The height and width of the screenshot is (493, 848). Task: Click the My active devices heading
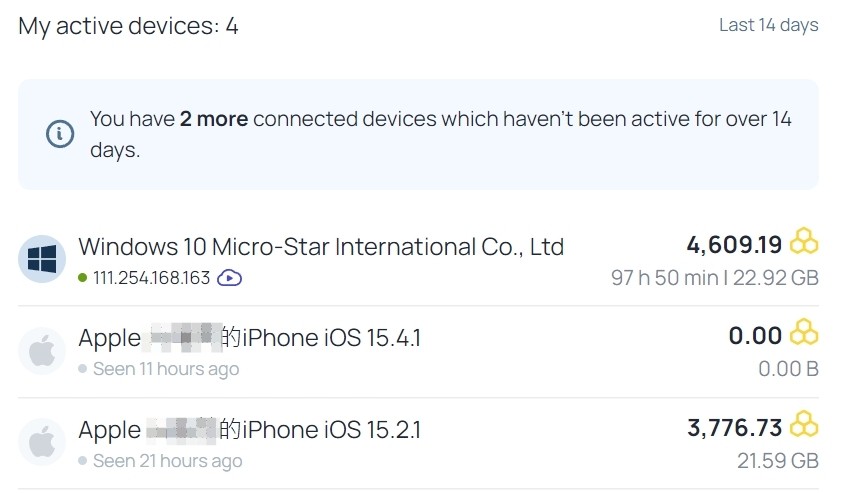coord(128,26)
